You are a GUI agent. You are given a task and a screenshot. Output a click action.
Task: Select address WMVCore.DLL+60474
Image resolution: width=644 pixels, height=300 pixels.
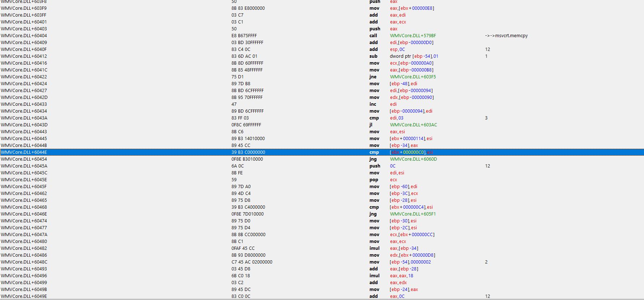point(24,221)
